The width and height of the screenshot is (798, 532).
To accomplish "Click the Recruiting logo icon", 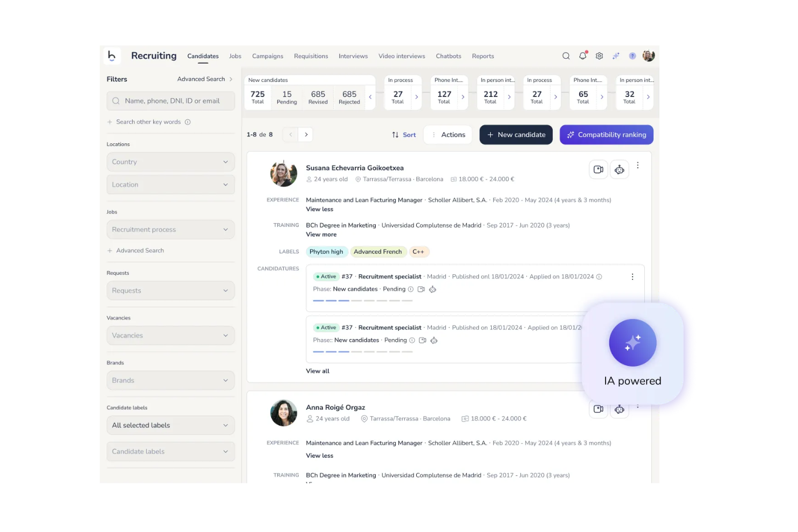I will [112, 56].
